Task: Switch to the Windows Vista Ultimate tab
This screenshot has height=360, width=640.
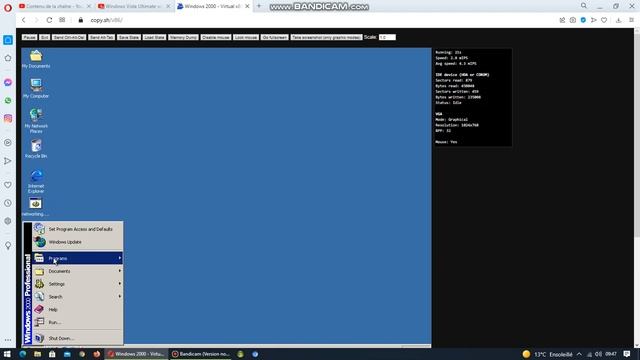Action: pyautogui.click(x=133, y=6)
